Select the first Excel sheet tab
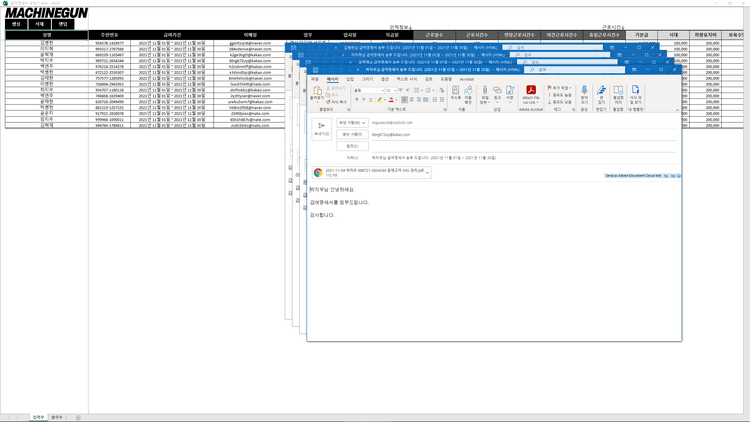The width and height of the screenshot is (750, 422). tap(38, 418)
